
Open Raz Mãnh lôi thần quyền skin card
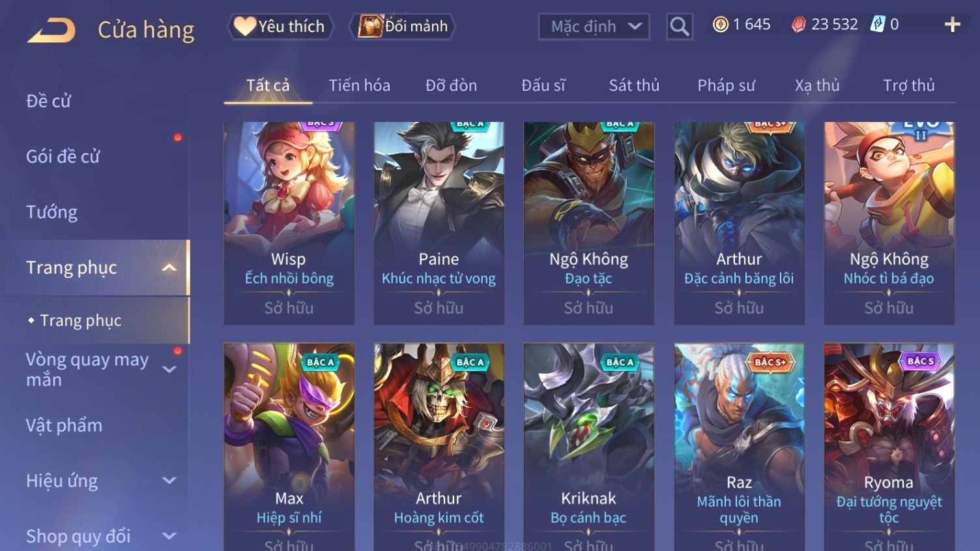(x=739, y=447)
